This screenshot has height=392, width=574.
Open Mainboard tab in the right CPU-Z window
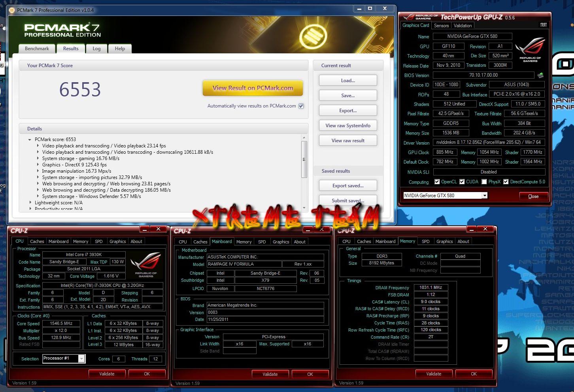tap(385, 241)
